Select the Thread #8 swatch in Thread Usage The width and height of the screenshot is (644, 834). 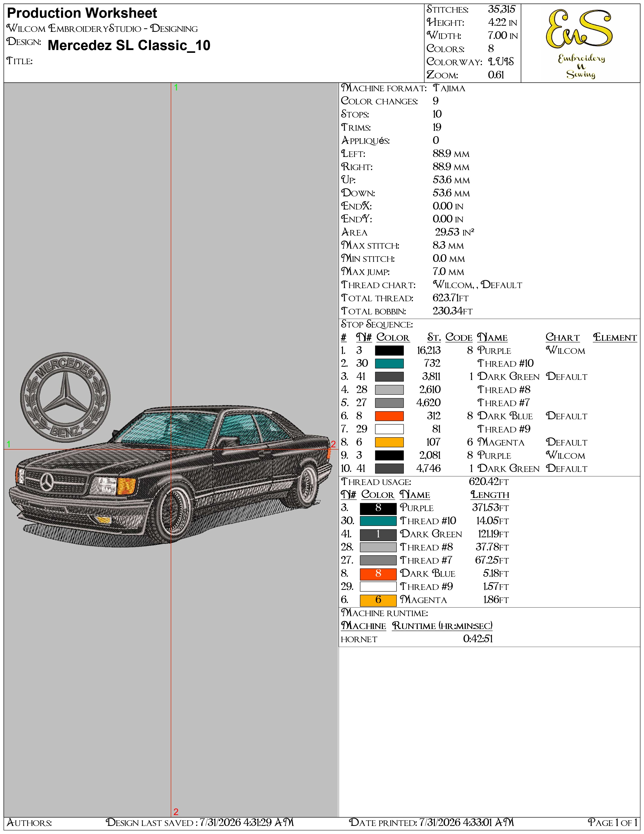[378, 547]
